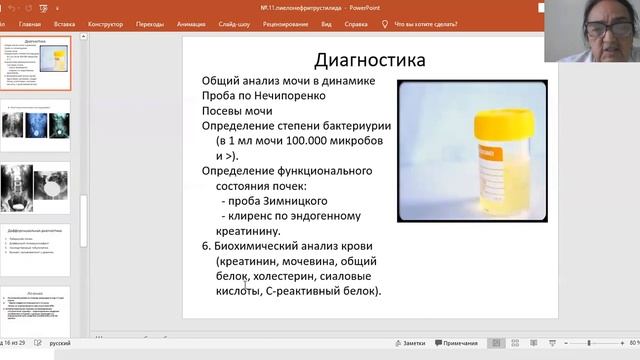The height and width of the screenshot is (360, 640).
Task: Click the line '6. Биохимический анализ крови'
Action: (287, 246)
